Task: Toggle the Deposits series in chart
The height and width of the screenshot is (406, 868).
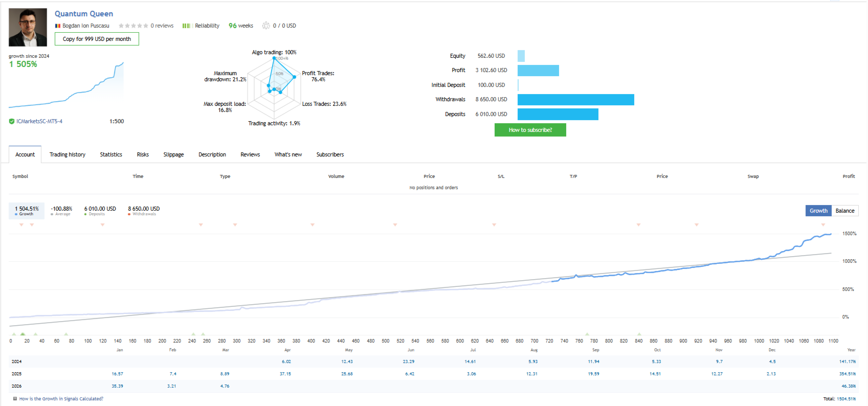Action: [100, 211]
